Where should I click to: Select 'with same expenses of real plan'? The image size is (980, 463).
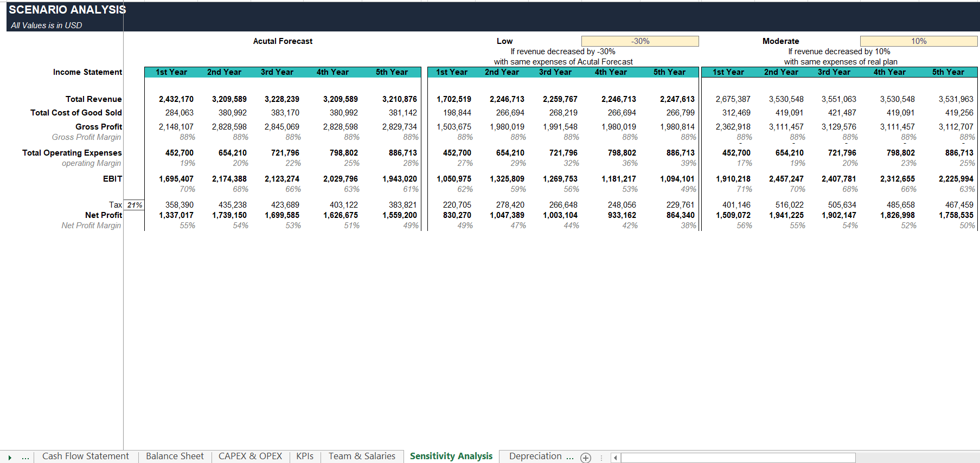[x=840, y=62]
